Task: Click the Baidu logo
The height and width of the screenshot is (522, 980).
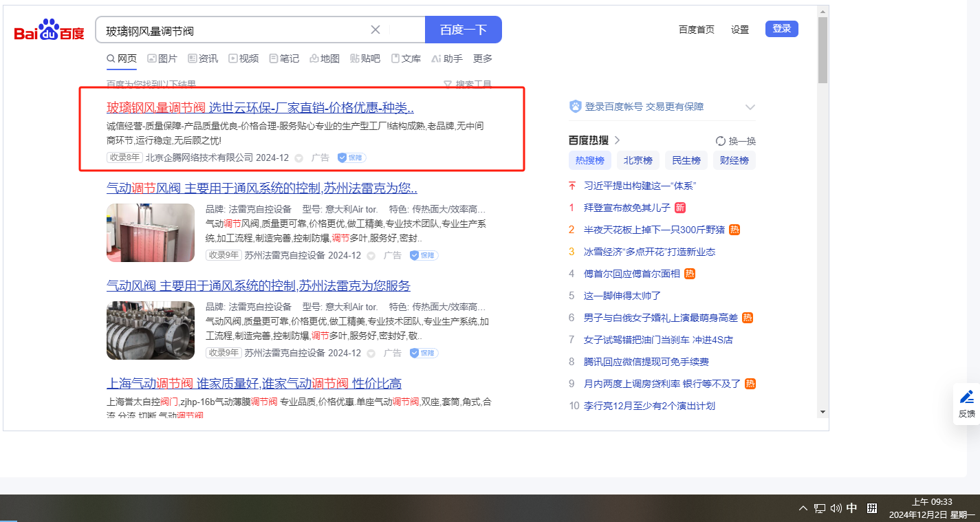Action: click(x=49, y=30)
